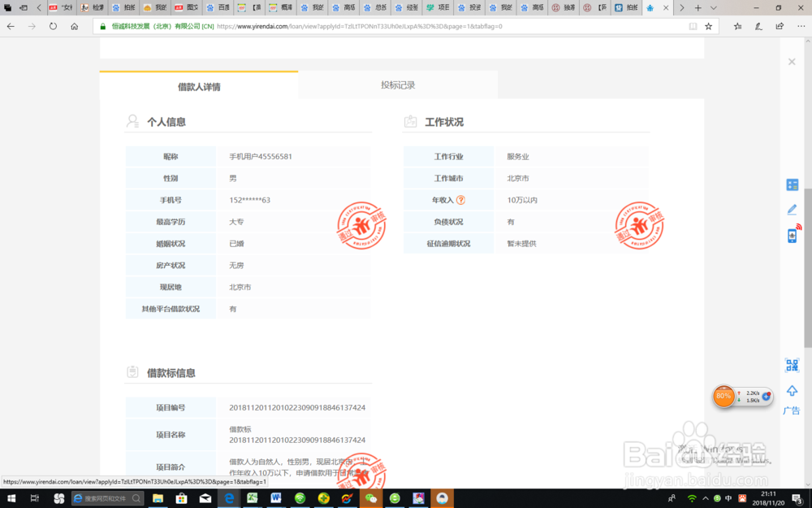Click the calculator icon in the right sidebar
This screenshot has height=508, width=812.
[792, 184]
